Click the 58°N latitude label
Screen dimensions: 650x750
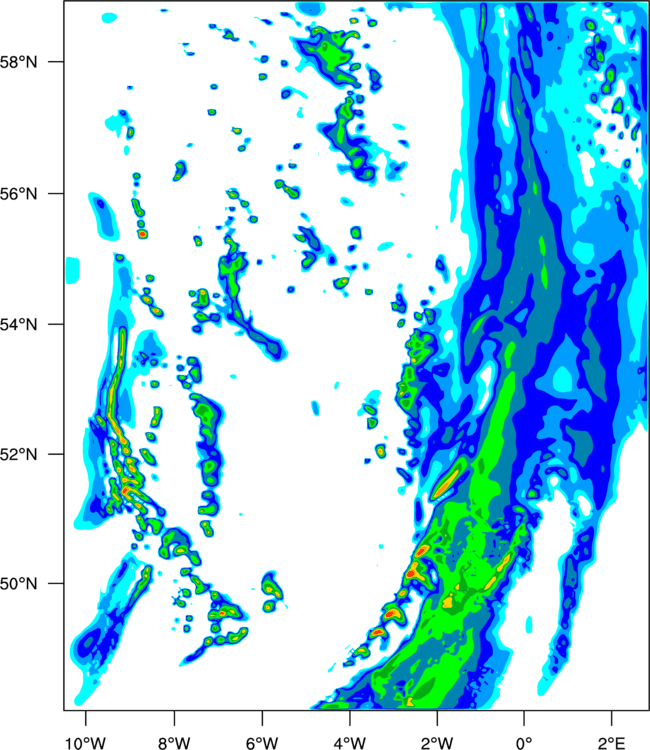19,62
